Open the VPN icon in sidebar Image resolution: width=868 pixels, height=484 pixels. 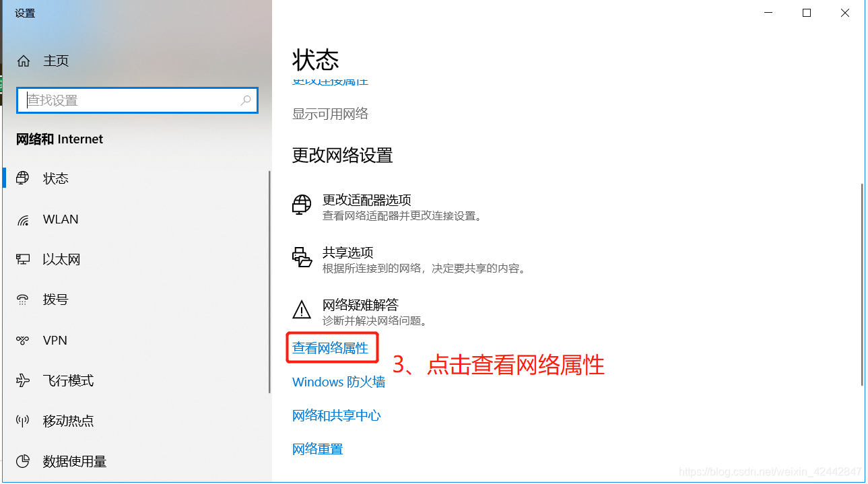(x=23, y=341)
